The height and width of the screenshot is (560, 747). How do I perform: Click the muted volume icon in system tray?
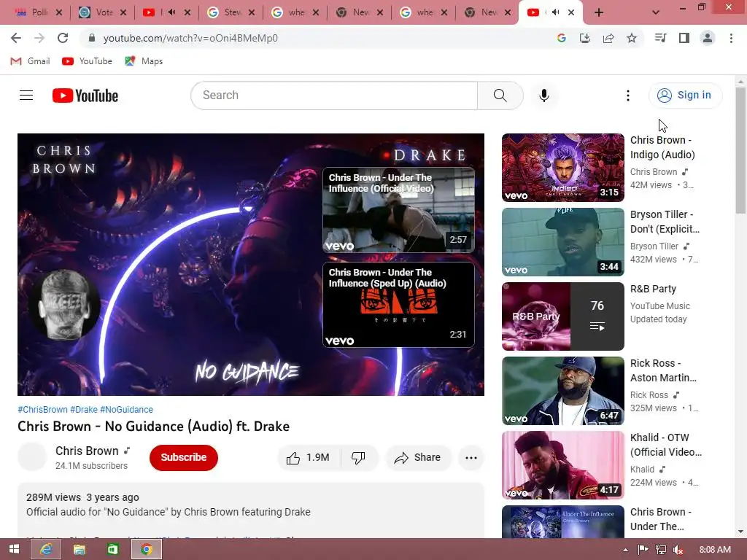point(678,550)
